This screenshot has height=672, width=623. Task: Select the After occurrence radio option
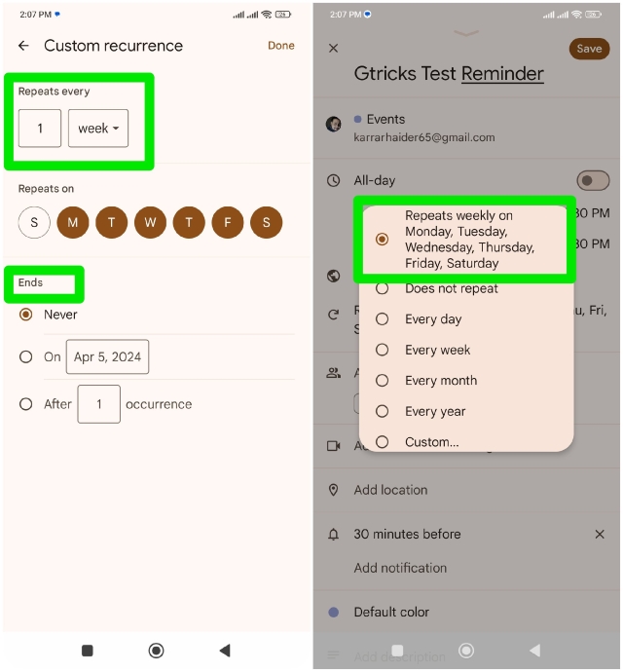[26, 404]
